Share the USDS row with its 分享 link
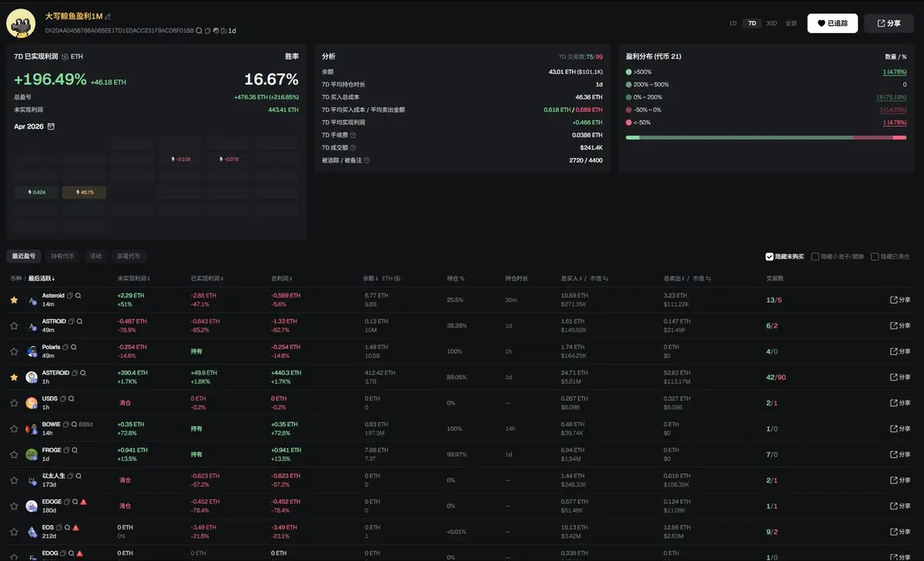Image resolution: width=924 pixels, height=561 pixels. [x=900, y=403]
